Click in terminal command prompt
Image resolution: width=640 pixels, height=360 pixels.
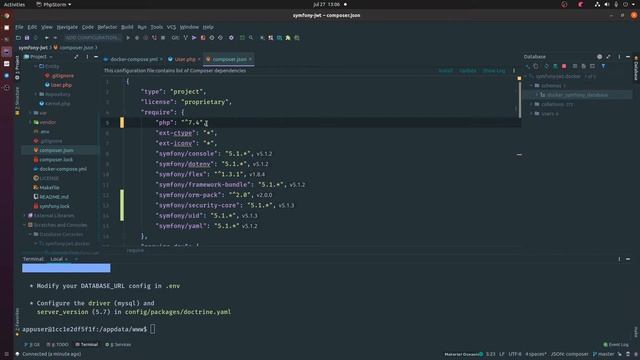153,329
